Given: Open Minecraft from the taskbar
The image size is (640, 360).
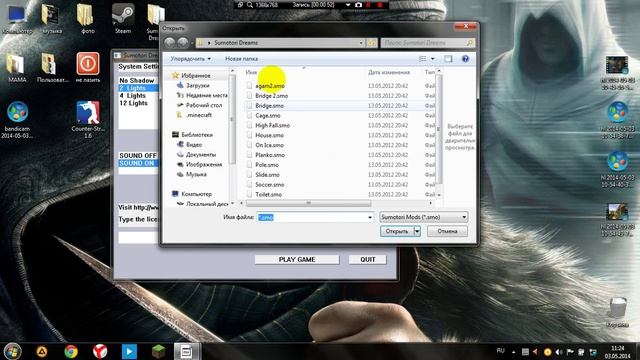Looking at the screenshot, I should tap(158, 351).
